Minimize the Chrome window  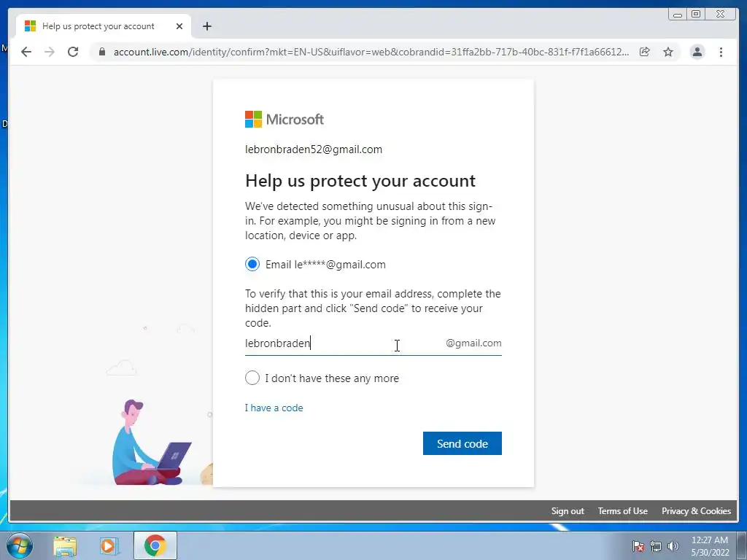678,15
